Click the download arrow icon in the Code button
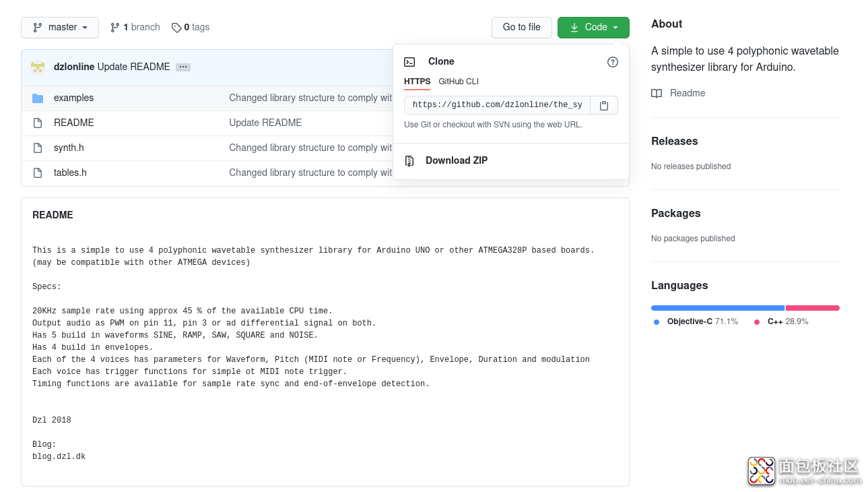The image size is (868, 492). point(574,28)
